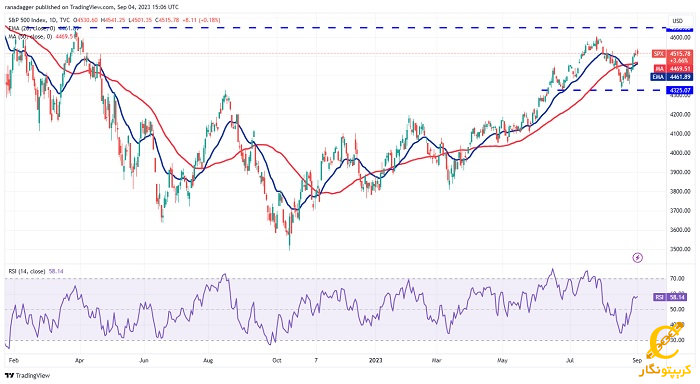Image resolution: width=700 pixels, height=384 pixels.
Task: Click the TradingView logo at bottom left
Action: point(28,376)
